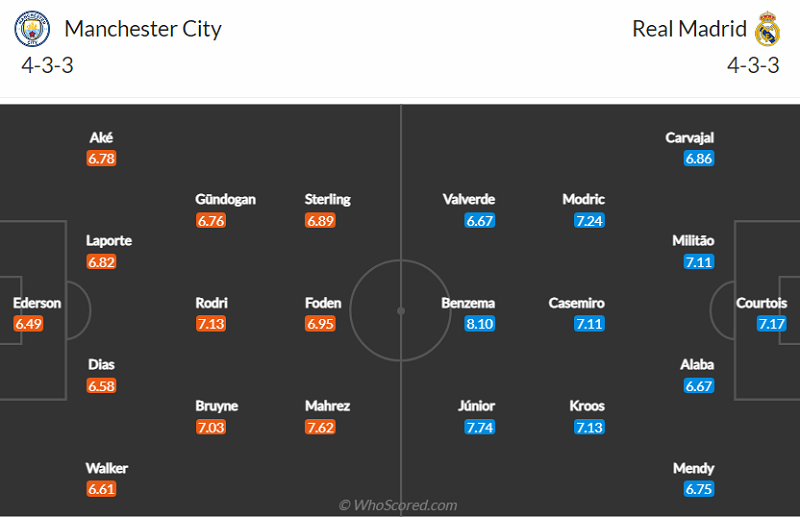The image size is (800, 517).
Task: Open the WhoScored.com watermark link
Action: pos(398,505)
